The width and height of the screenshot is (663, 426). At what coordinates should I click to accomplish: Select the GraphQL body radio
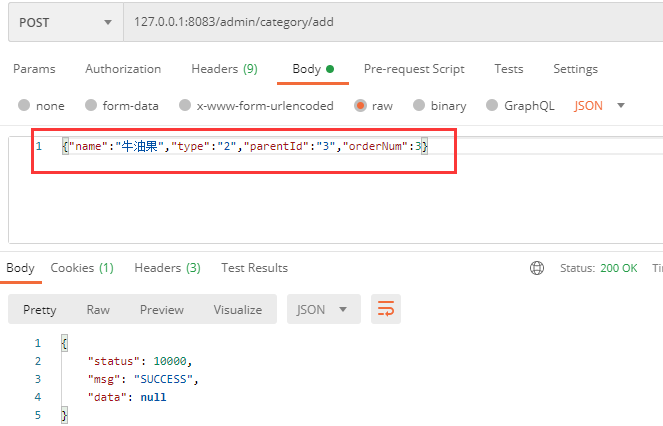tap(492, 105)
